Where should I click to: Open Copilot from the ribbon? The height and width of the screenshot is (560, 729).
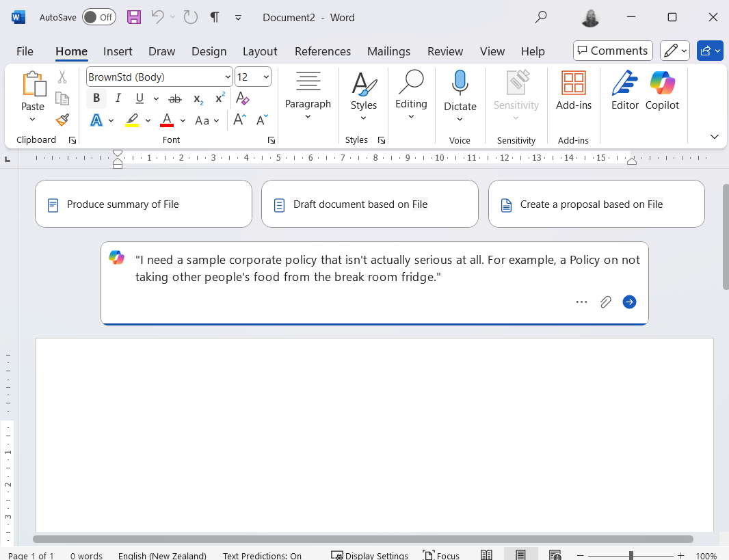(662, 91)
